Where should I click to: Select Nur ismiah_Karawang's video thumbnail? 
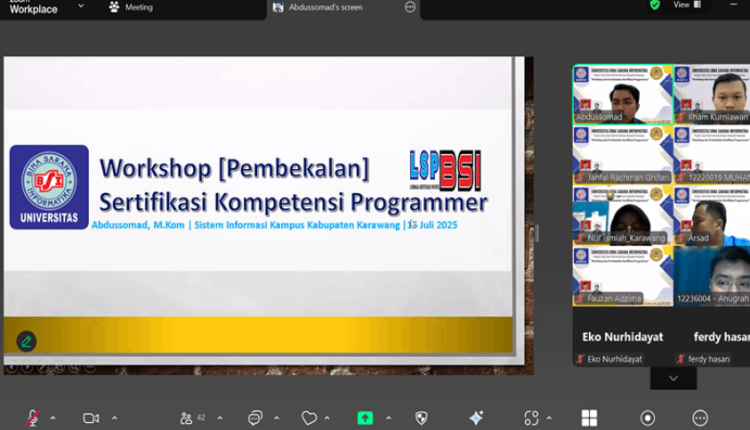[623, 216]
